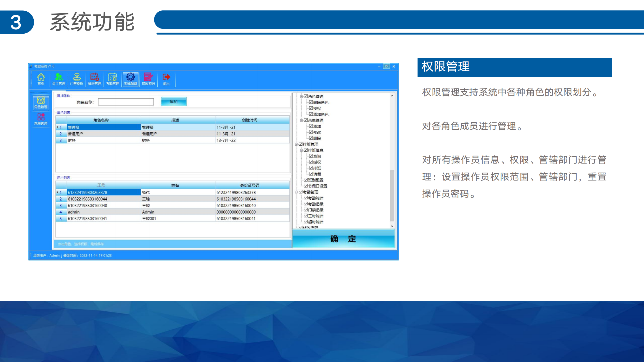644x362 pixels.
Task: Select the 角色管理 icon in the left sidebar
Action: (41, 103)
